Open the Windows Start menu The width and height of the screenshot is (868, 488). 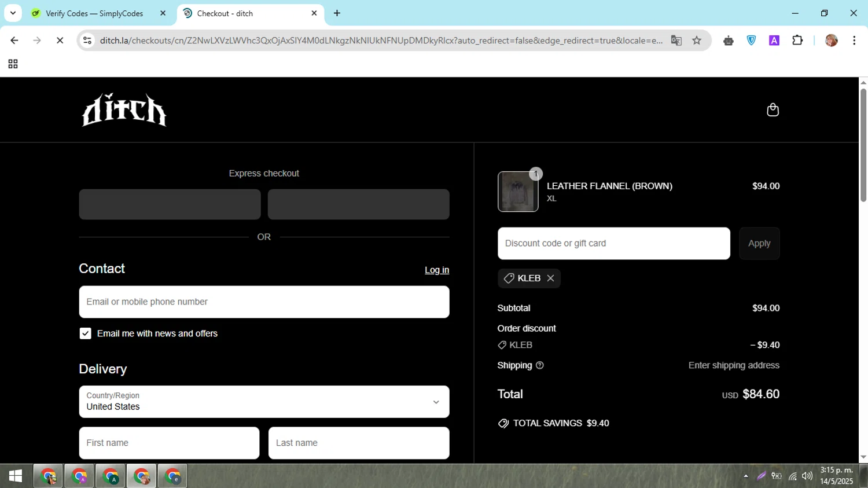(16, 476)
